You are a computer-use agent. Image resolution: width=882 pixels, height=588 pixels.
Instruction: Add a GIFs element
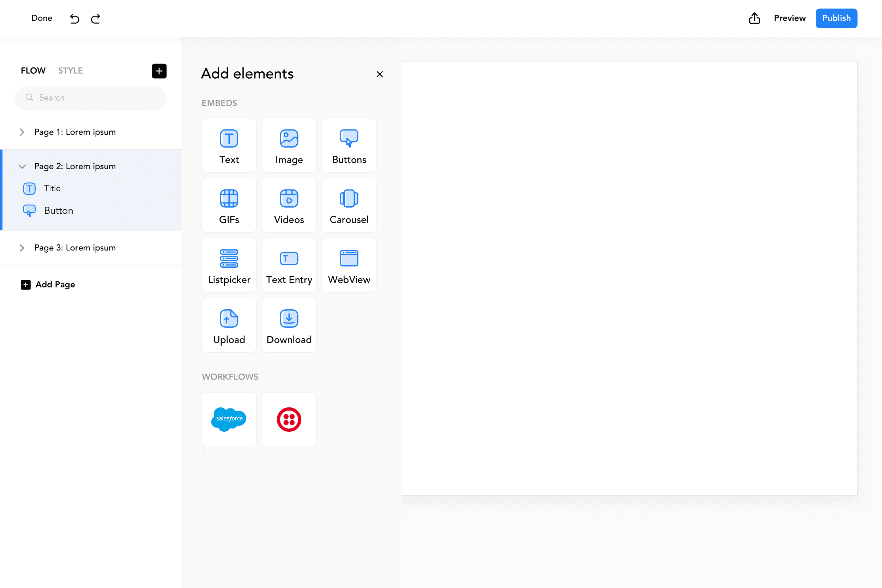click(229, 206)
